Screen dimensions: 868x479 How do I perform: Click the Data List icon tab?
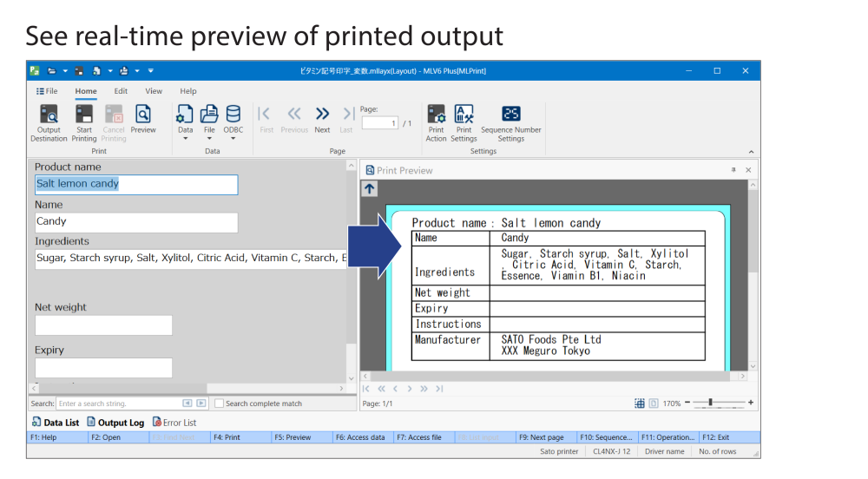[x=56, y=423]
